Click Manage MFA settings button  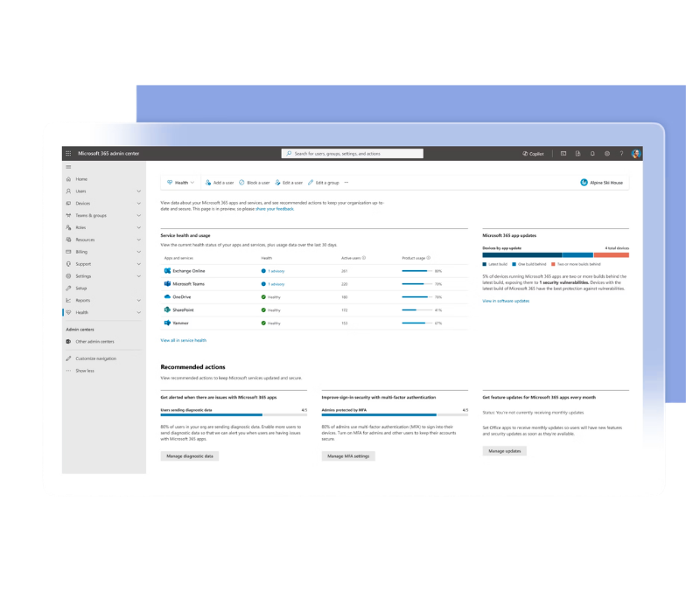348,456
